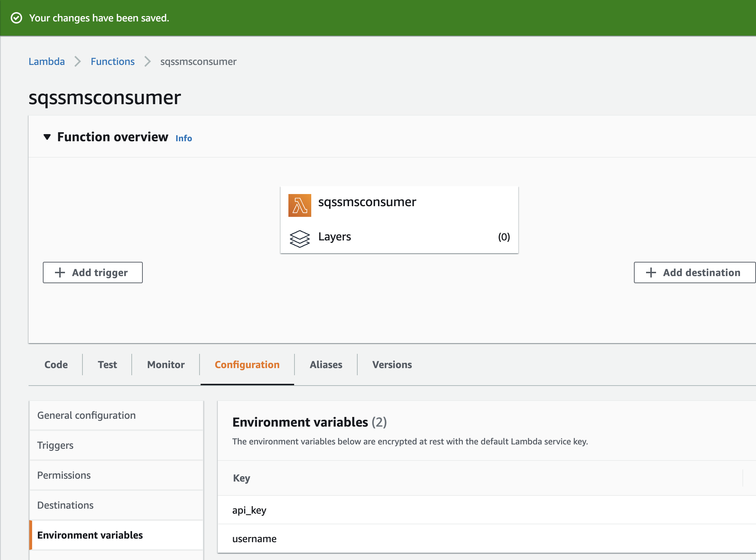Open the Monitor tab
The width and height of the screenshot is (756, 560).
click(166, 365)
